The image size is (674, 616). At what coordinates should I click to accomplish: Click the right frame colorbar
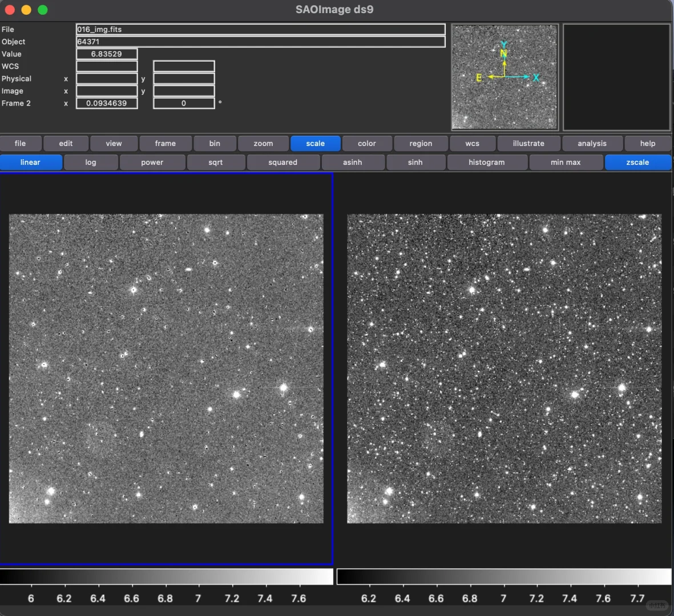click(504, 577)
